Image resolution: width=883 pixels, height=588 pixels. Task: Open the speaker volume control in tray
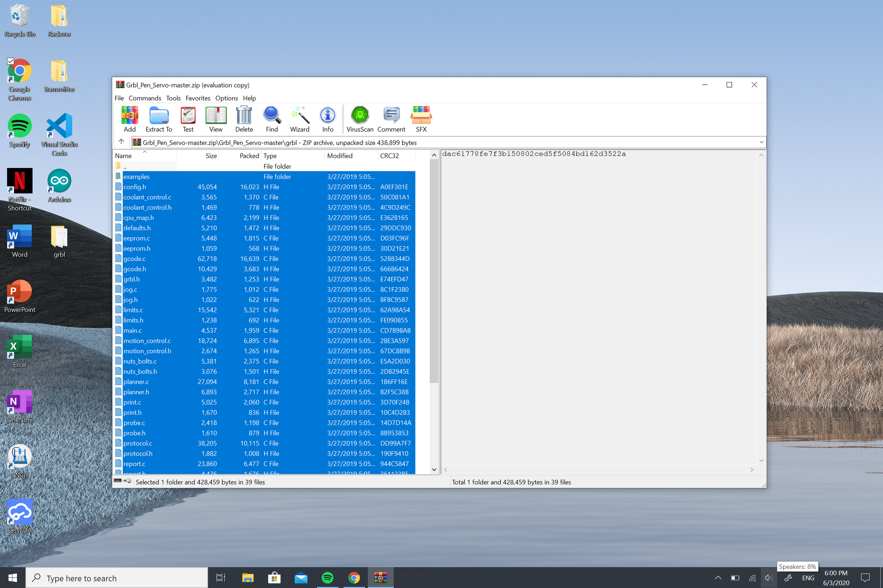(769, 577)
